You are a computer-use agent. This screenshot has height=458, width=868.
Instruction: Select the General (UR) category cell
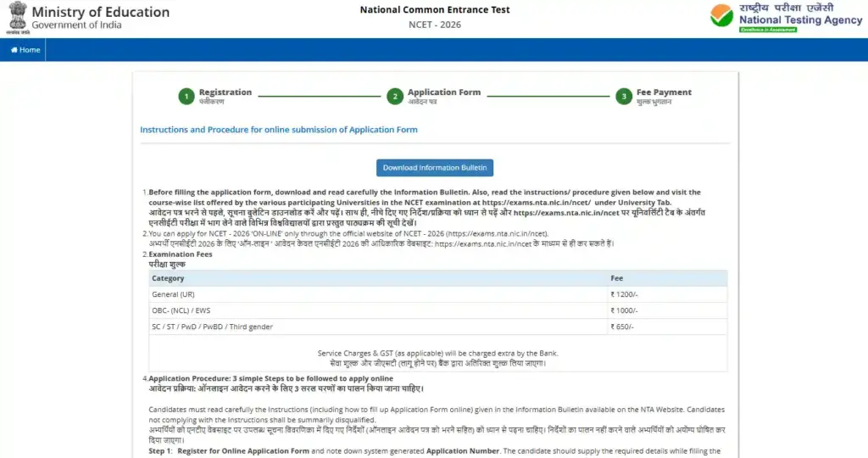171,294
